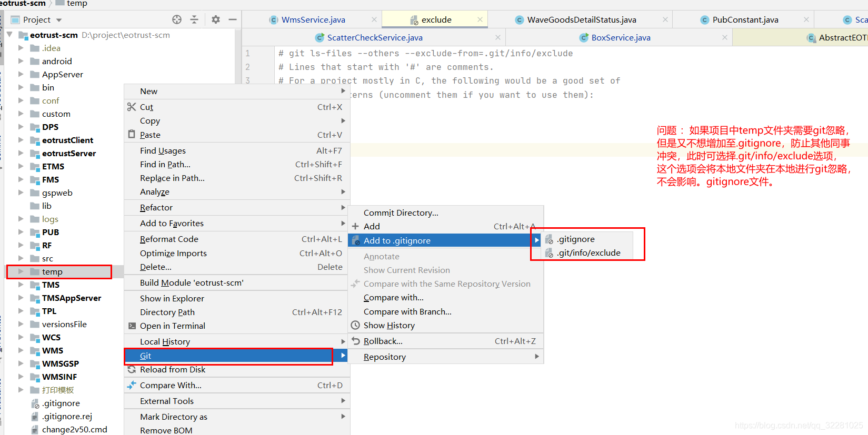868x435 pixels.
Task: Choose Find Usages
Action: (237, 150)
